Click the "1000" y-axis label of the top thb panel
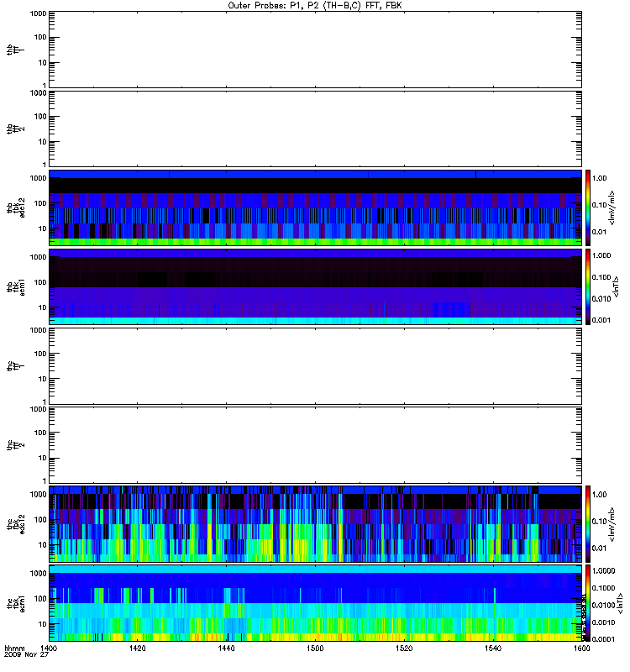Viewport: 630px width, 672px height. (38, 13)
